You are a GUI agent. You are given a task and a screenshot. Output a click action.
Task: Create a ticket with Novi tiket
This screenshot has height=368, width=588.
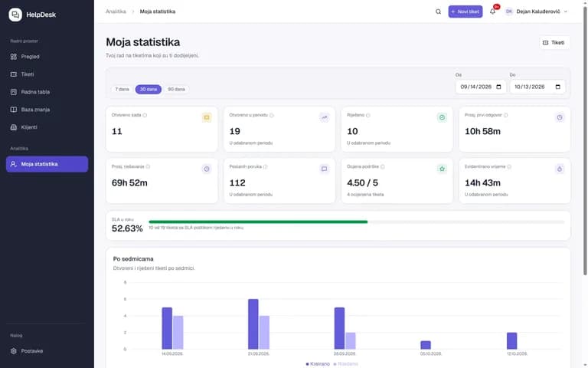(465, 11)
